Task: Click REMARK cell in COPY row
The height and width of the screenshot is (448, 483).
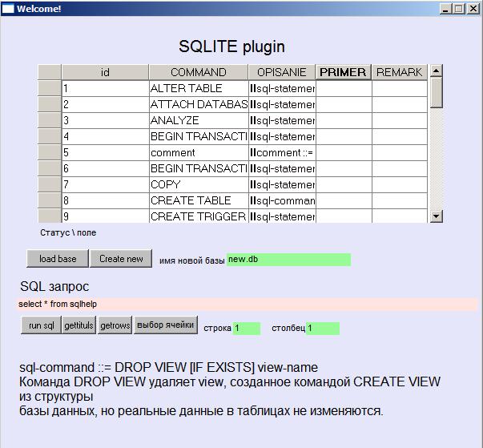Action: (400, 184)
